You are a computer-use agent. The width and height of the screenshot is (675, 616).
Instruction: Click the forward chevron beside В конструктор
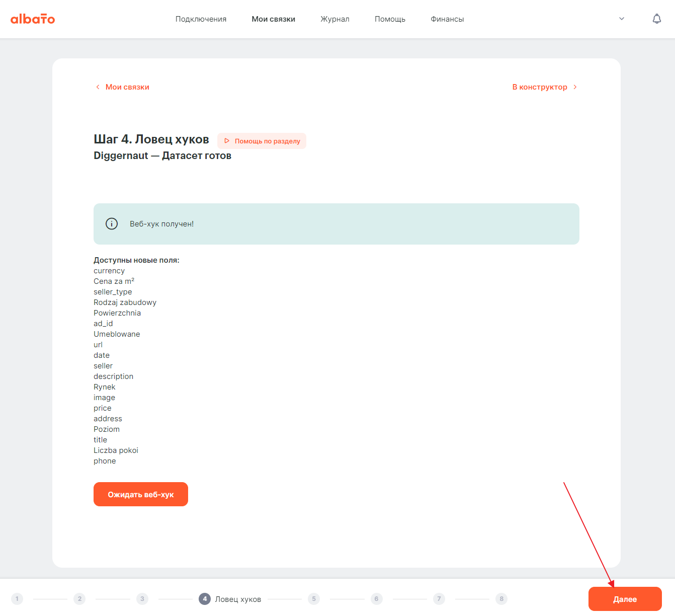[x=575, y=87]
